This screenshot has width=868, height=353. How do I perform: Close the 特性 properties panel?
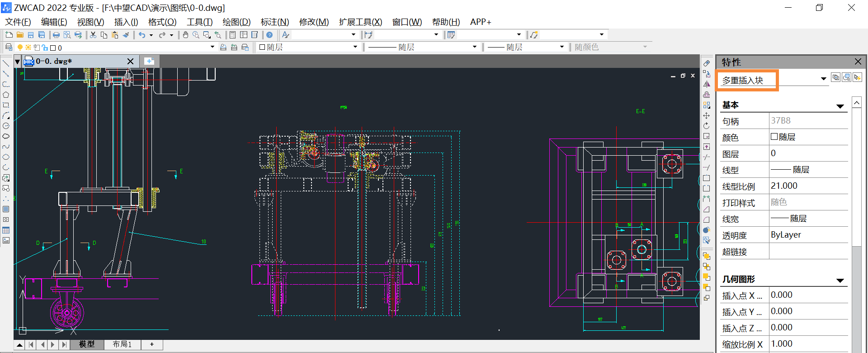(x=858, y=62)
